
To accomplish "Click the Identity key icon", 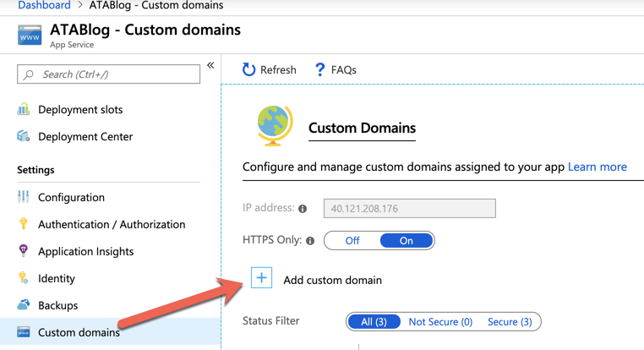I will point(24,277).
